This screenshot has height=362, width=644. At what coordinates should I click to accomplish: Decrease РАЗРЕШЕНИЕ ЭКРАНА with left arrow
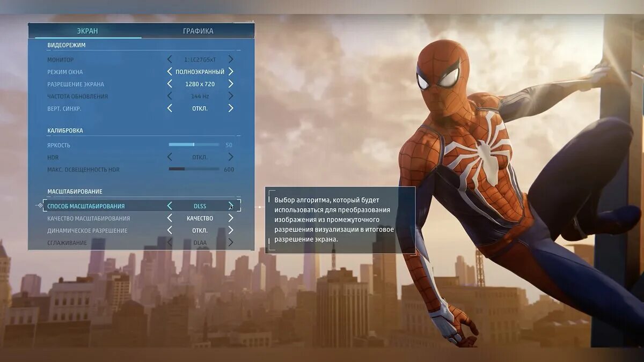pos(170,84)
